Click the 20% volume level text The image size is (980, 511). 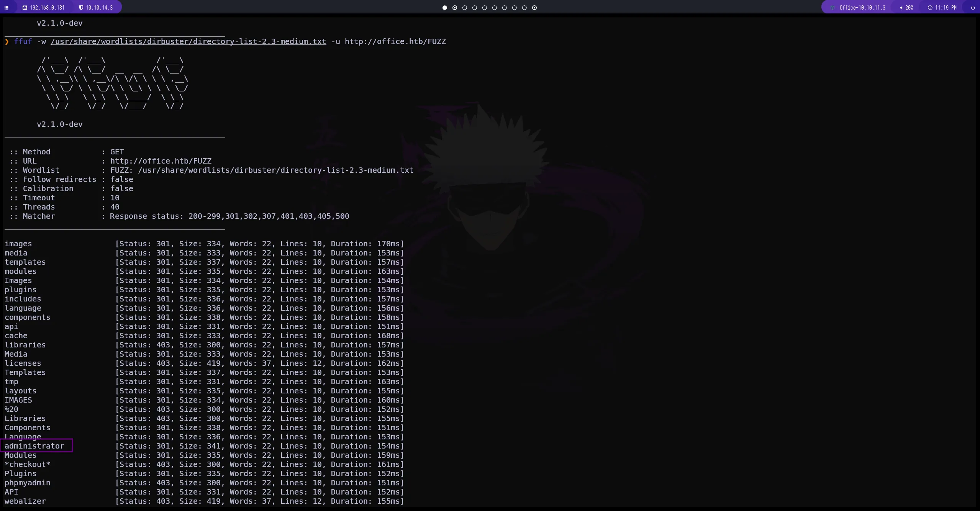pyautogui.click(x=909, y=8)
